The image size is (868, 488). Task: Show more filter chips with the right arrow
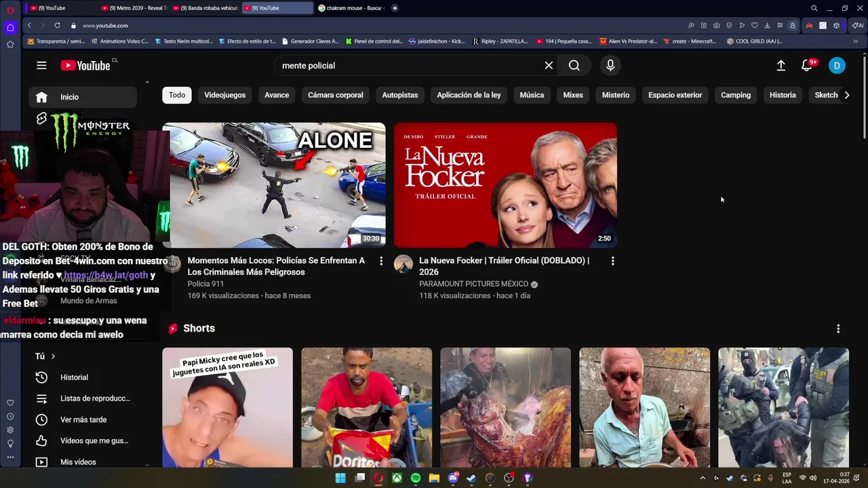coord(846,96)
